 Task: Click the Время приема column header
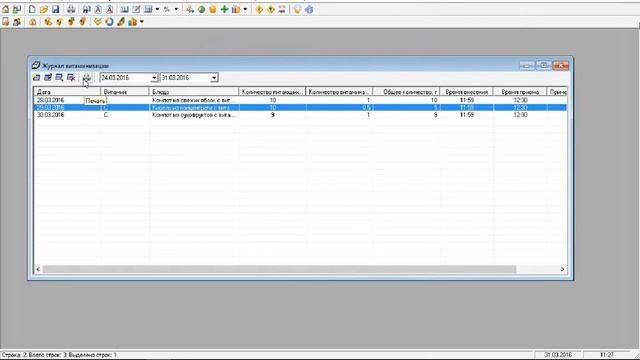[520, 92]
